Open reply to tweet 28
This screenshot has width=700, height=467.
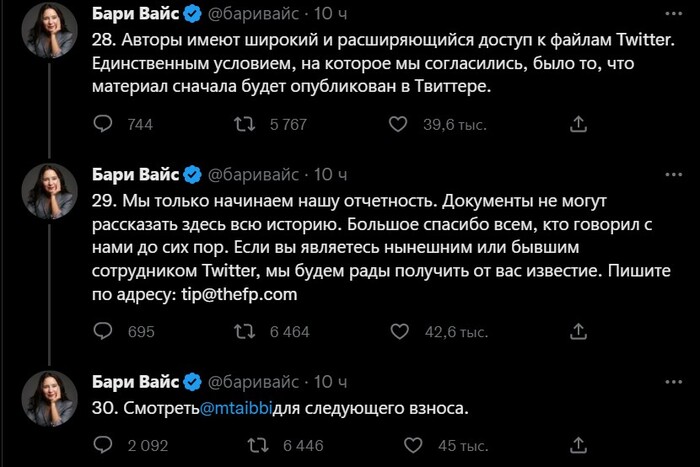(102, 124)
